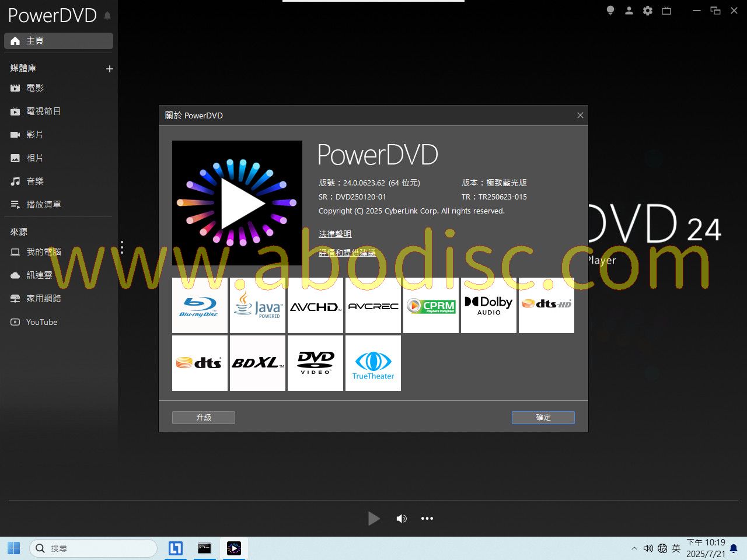Open the 法律聲明 legal notice link
Screen dimensions: 747x560
click(x=335, y=235)
